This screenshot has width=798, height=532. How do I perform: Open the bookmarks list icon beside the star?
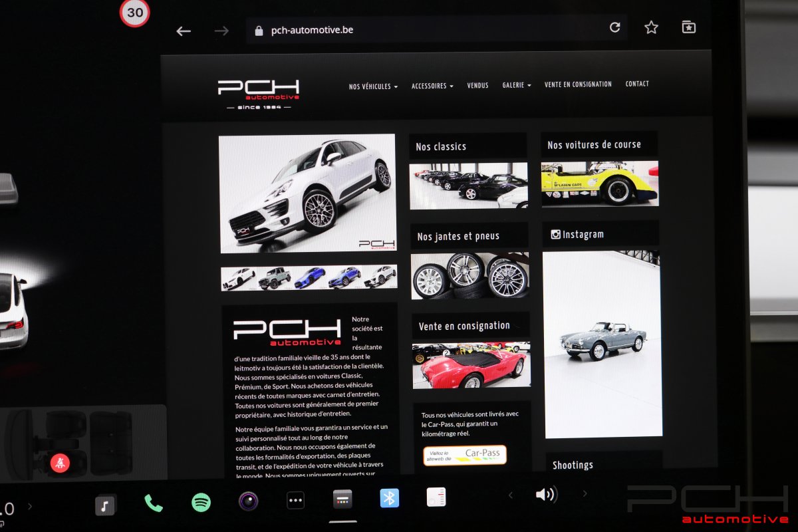[689, 27]
